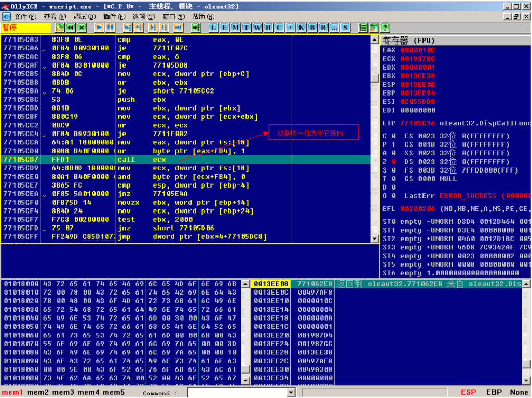Open the 帮助(H) menu
The image size is (532, 398).
(x=203, y=17)
